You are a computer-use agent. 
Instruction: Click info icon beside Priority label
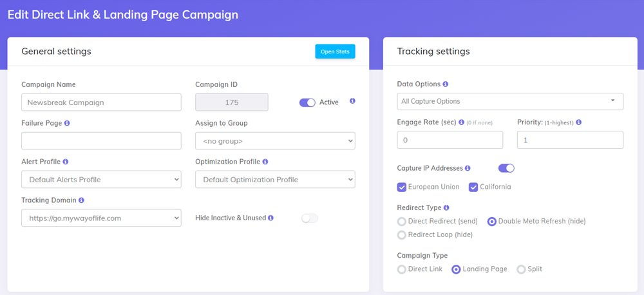(579, 122)
